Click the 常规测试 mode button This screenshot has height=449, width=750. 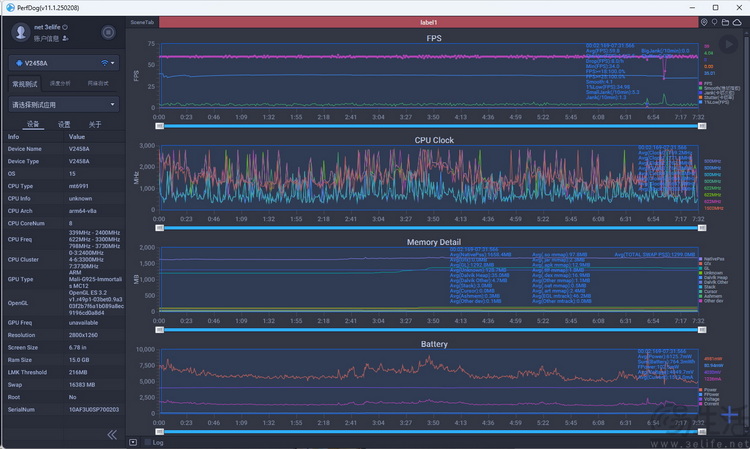pyautogui.click(x=23, y=84)
